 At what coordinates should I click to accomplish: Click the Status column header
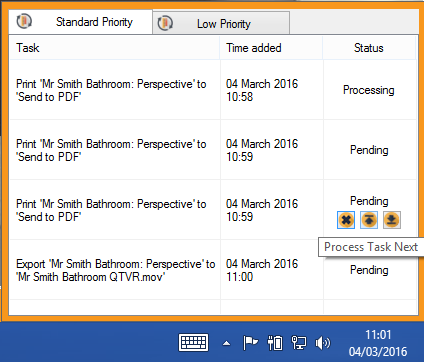pos(369,48)
